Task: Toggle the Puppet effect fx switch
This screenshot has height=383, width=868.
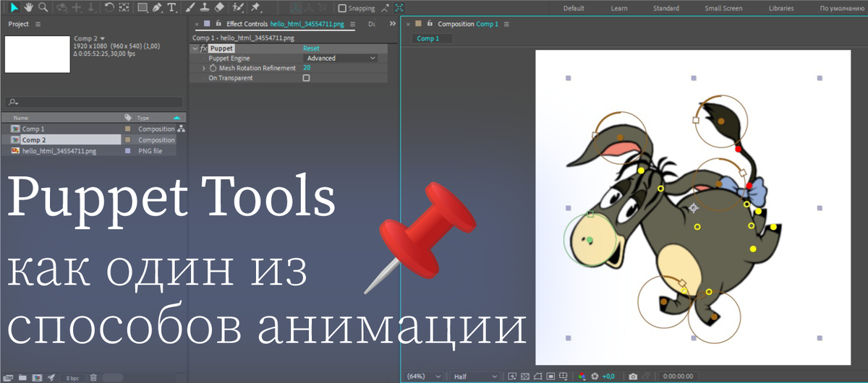Action: (203, 48)
